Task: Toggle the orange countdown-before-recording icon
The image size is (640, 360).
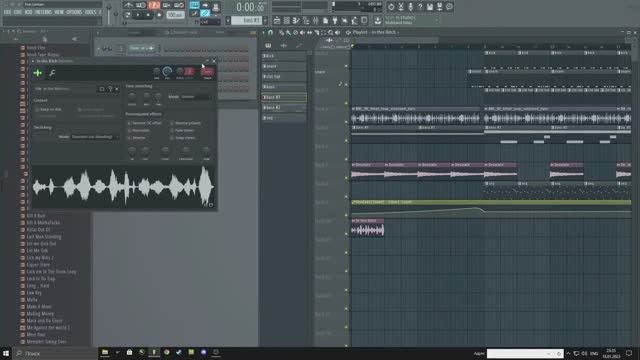Action: 154,5
